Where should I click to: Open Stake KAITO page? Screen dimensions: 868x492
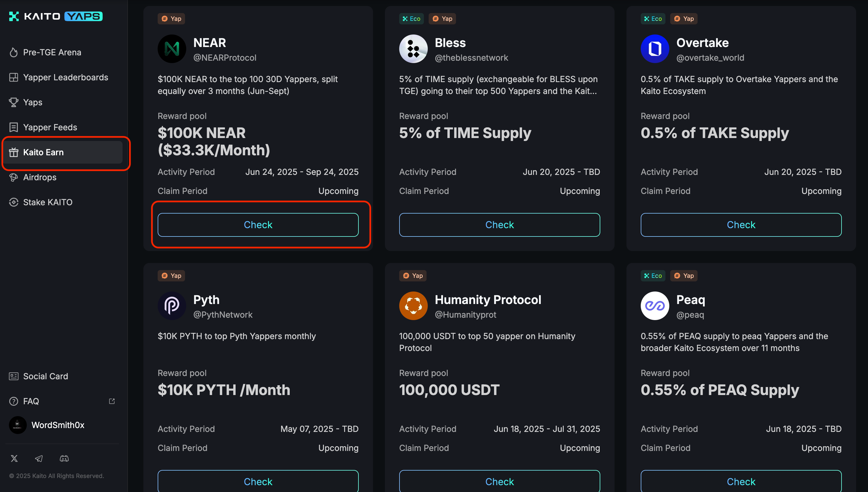pyautogui.click(x=48, y=202)
